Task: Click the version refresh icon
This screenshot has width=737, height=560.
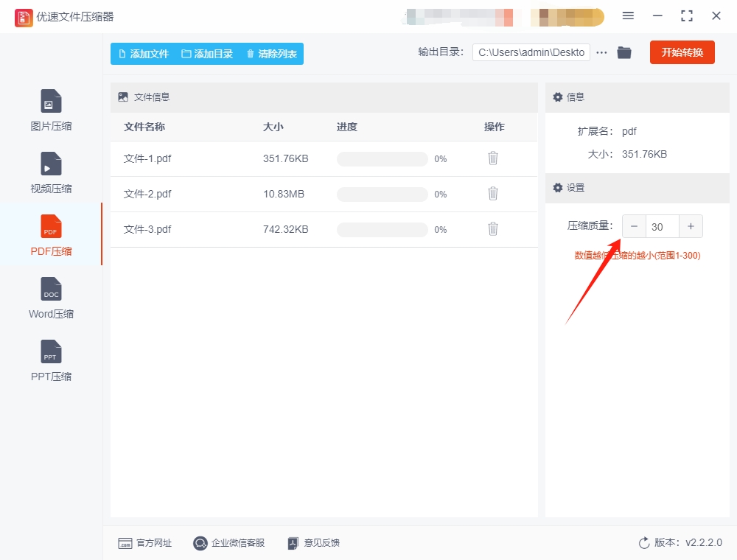Action: point(644,543)
